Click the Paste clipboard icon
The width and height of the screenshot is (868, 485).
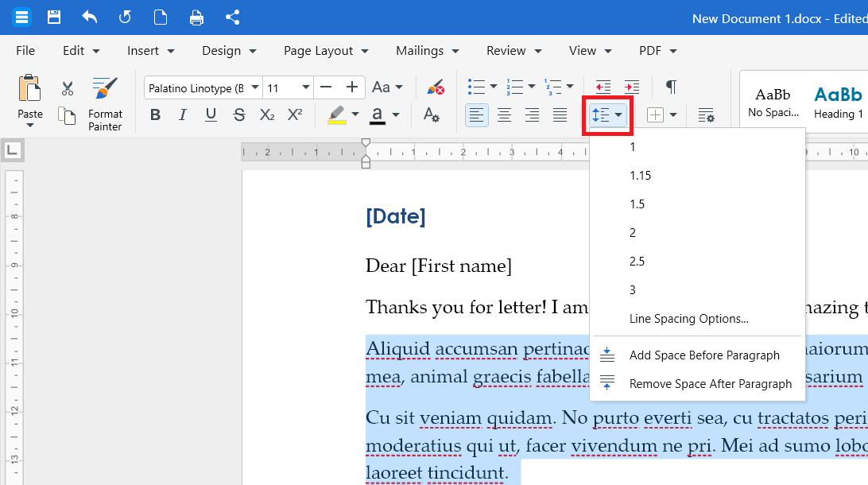(29, 88)
